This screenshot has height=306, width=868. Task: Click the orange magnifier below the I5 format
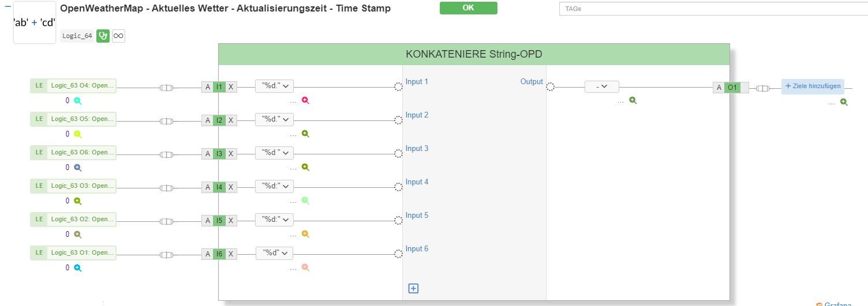(x=305, y=234)
